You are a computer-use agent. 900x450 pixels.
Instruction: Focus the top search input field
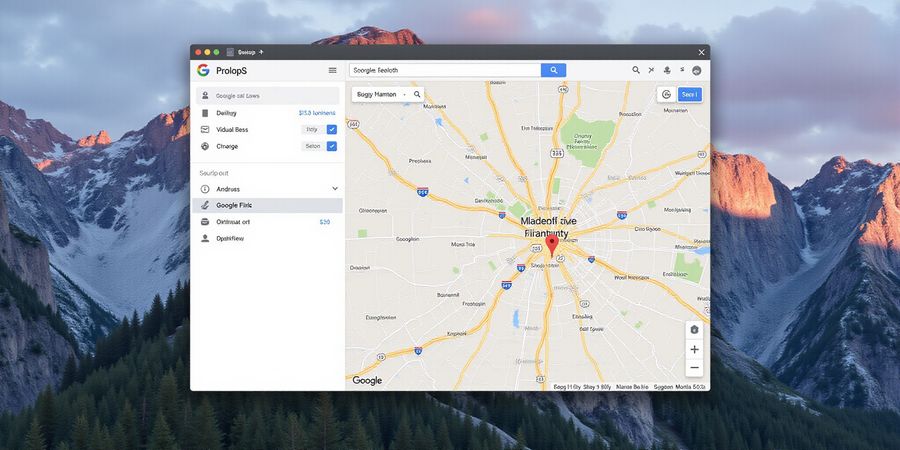445,70
